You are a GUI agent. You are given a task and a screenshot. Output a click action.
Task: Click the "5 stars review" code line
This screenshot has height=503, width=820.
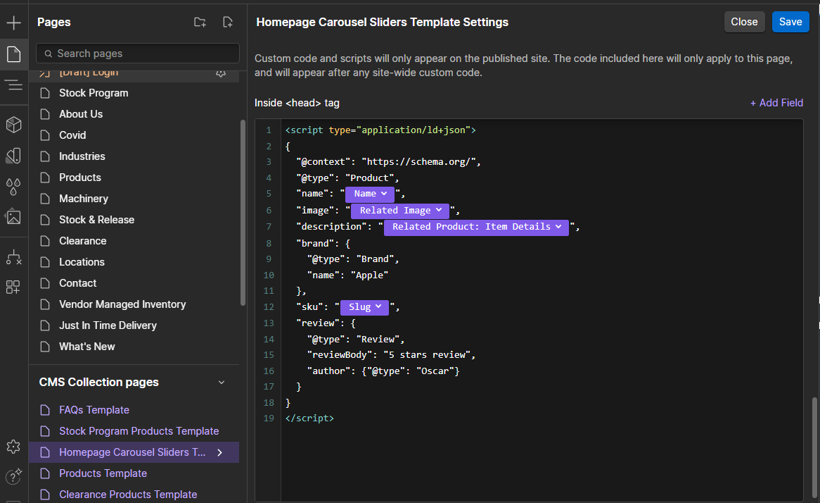(391, 355)
